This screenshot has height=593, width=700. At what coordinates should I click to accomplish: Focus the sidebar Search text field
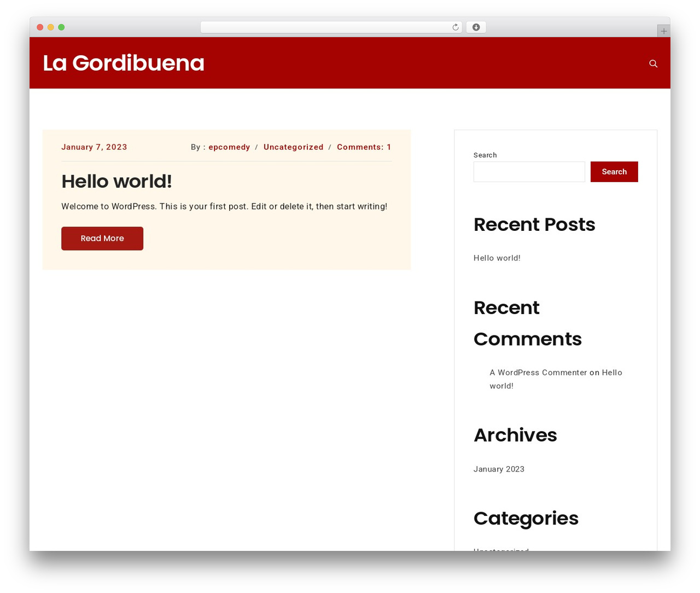529,172
